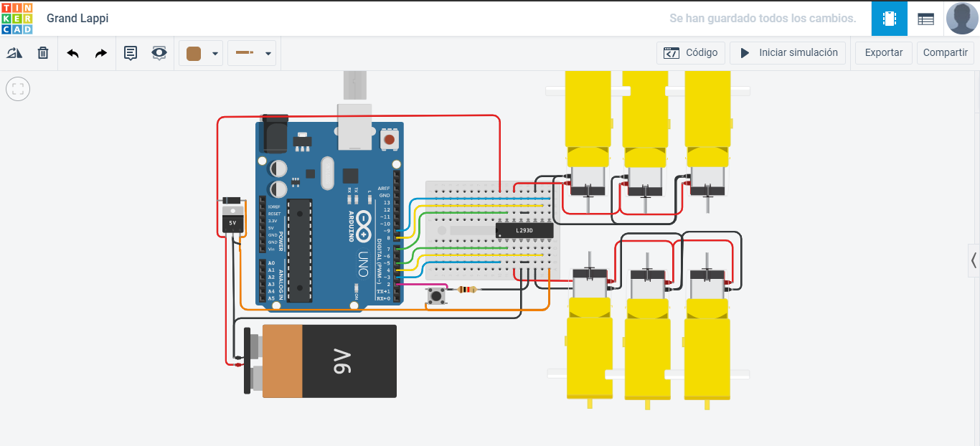Open the component list view icon
Screen dimensions: 980x446
[925, 19]
